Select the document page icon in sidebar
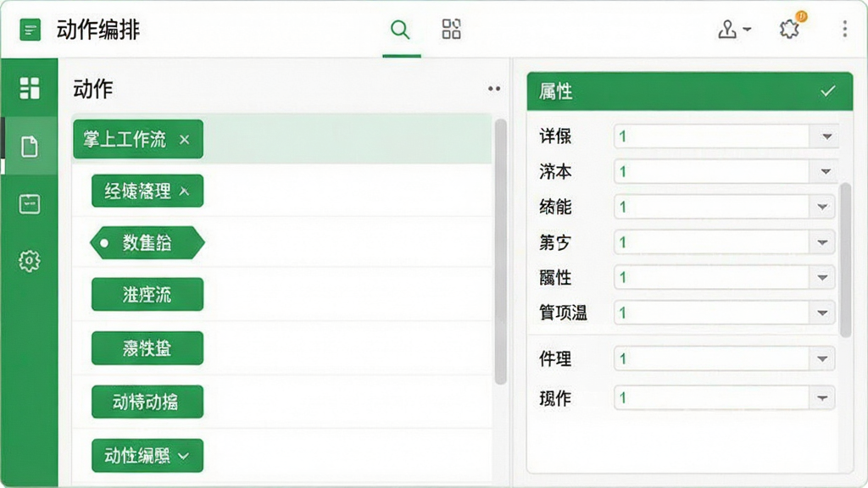 coord(30,147)
